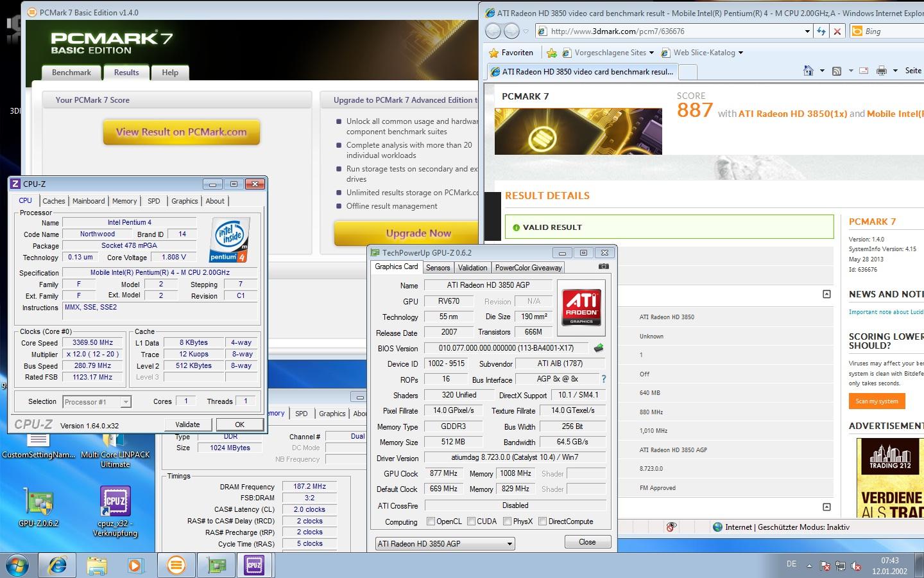Toggle CUDA checkbox in GPU-Z
Screen dimensions: 924x578
(x=472, y=521)
